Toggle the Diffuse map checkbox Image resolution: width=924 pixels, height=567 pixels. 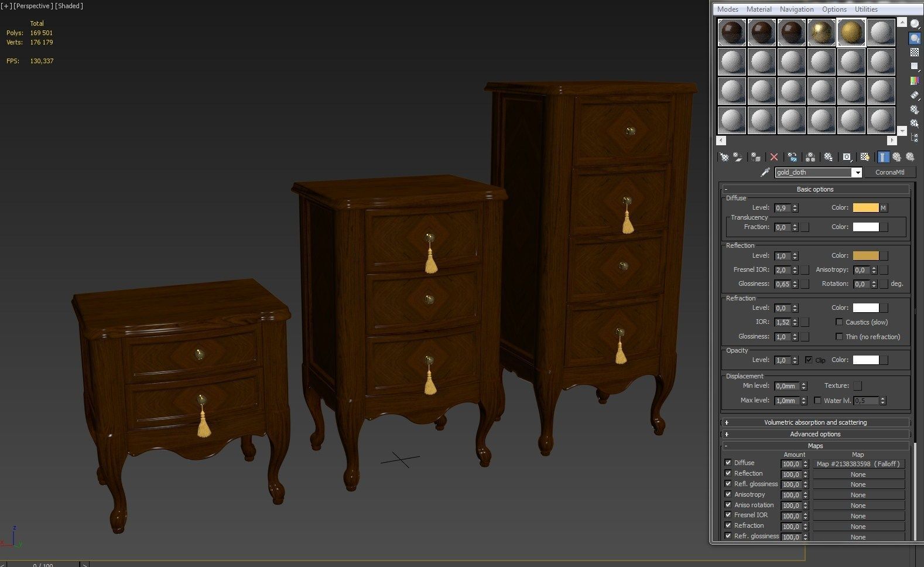click(x=728, y=463)
